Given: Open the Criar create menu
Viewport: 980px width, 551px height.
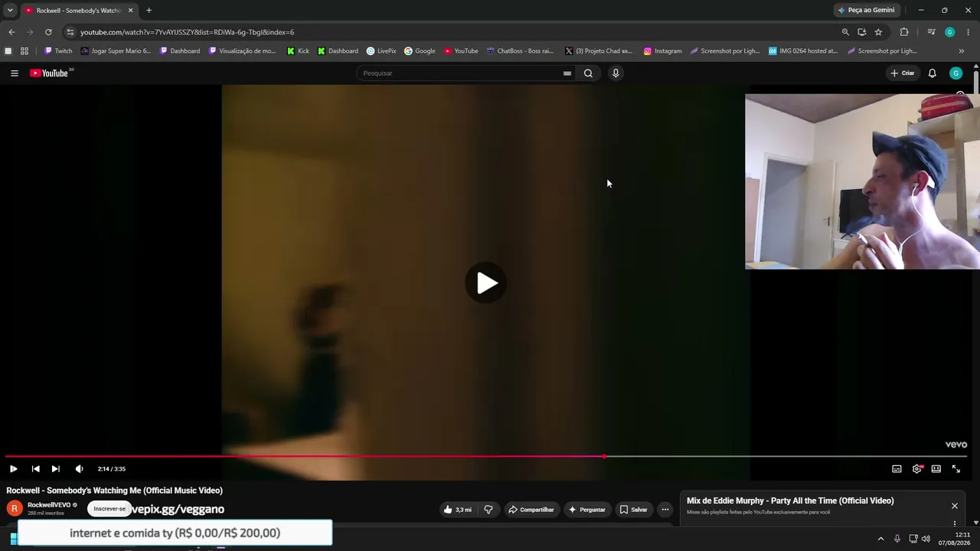Looking at the screenshot, I should point(903,73).
